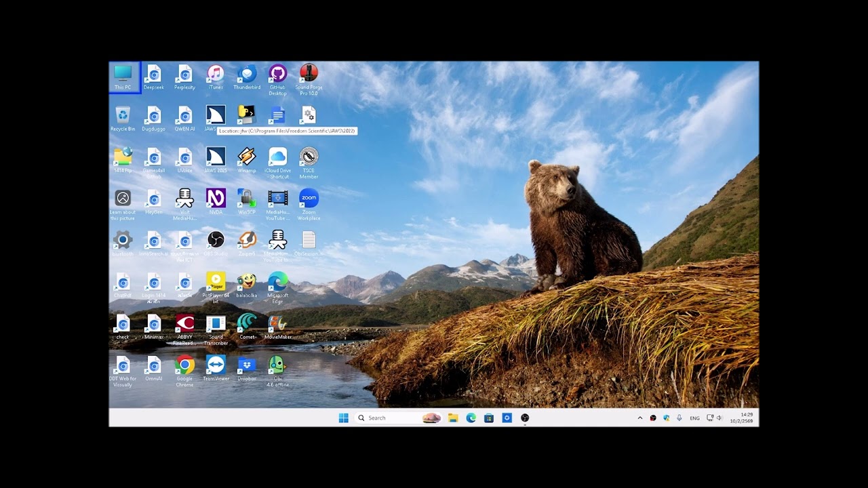868x488 pixels.
Task: Select the Google Chrome desktop icon
Action: pos(184,371)
